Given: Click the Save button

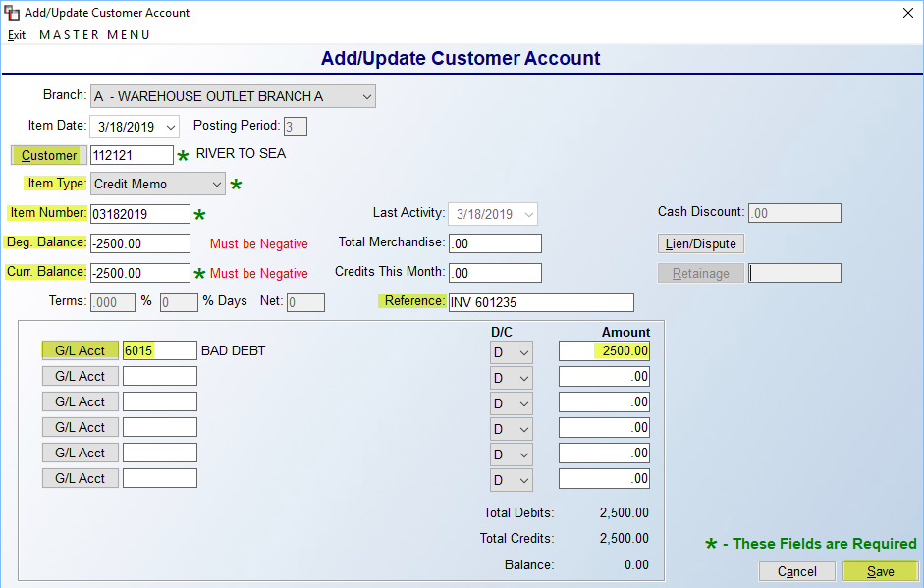Looking at the screenshot, I should (881, 571).
